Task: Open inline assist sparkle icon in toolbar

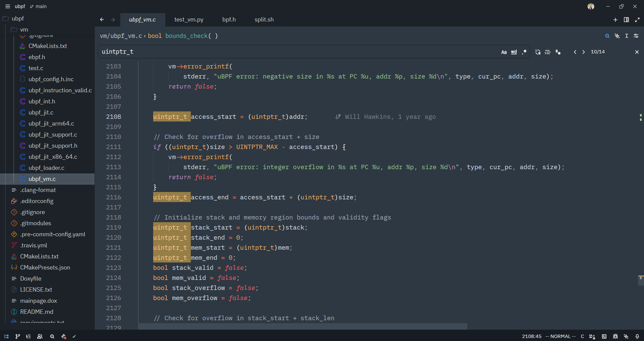Action: [x=617, y=36]
